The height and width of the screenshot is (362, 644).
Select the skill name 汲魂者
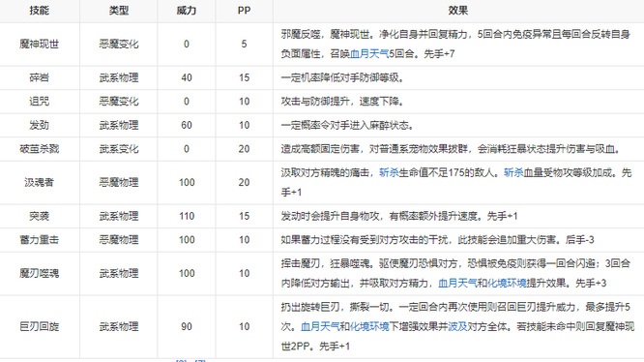point(40,182)
